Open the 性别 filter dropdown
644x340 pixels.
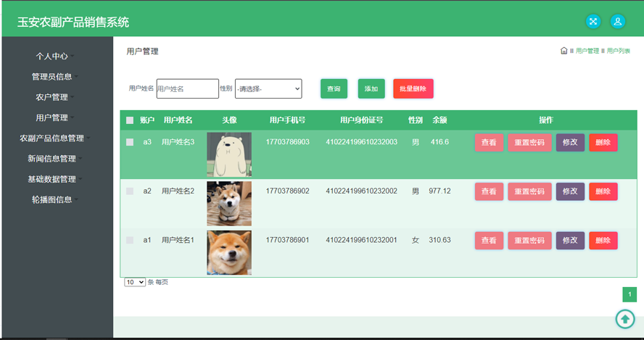(268, 88)
